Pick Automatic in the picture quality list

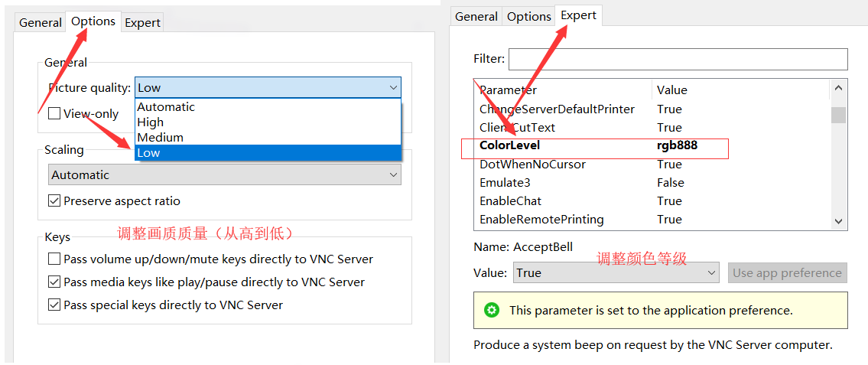point(166,107)
